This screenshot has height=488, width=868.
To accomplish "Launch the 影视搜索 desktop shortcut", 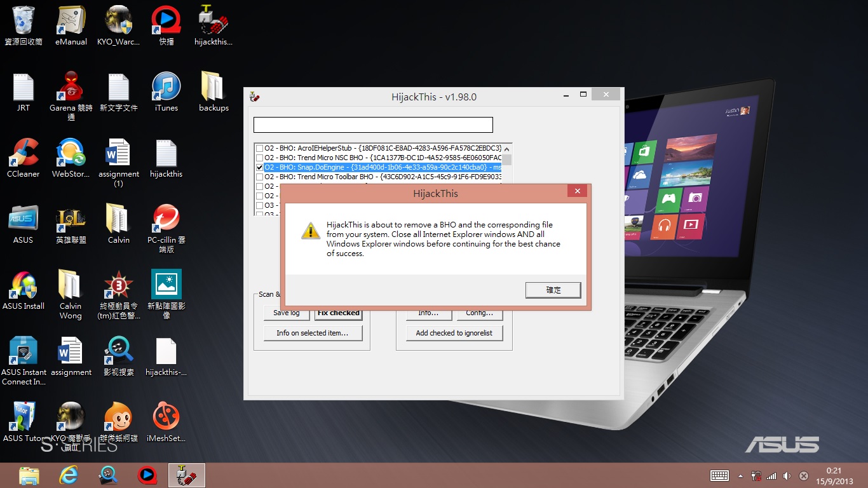I will [x=119, y=356].
